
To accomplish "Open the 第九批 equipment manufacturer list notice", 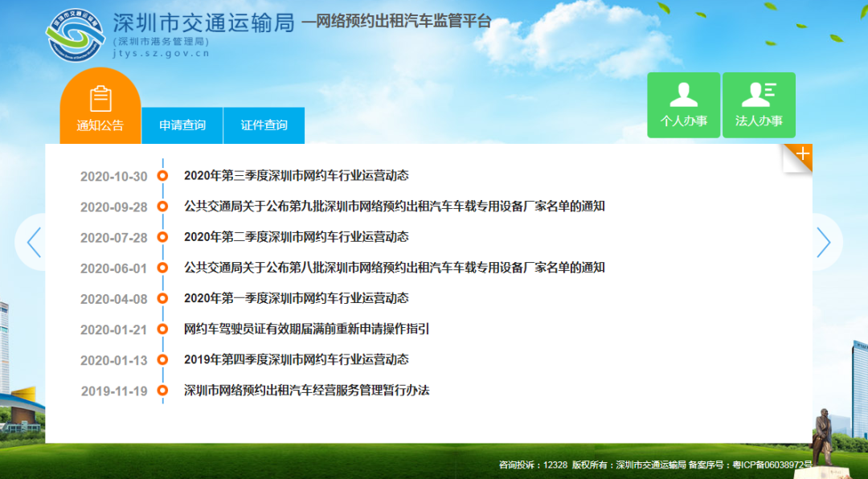I will point(394,206).
